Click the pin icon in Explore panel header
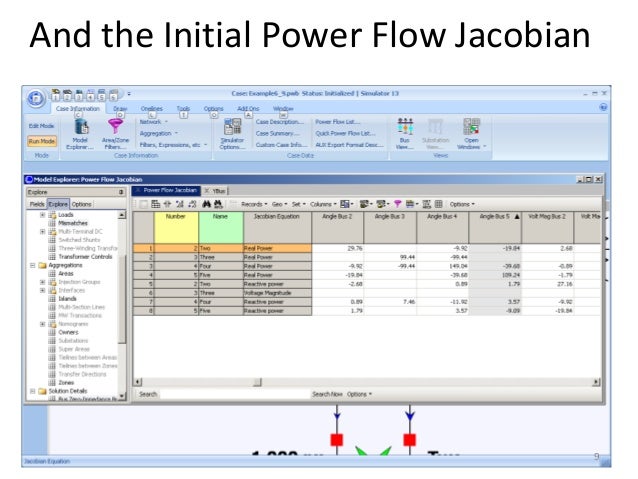 (x=121, y=192)
